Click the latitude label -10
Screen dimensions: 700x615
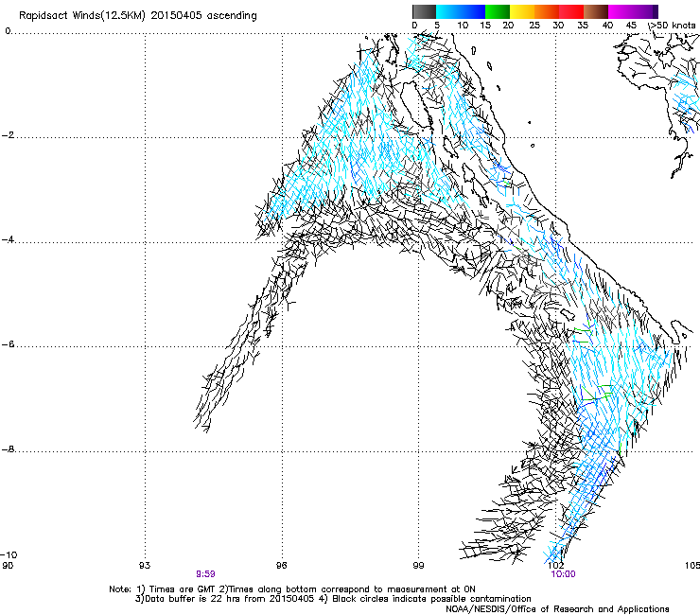tap(9, 554)
